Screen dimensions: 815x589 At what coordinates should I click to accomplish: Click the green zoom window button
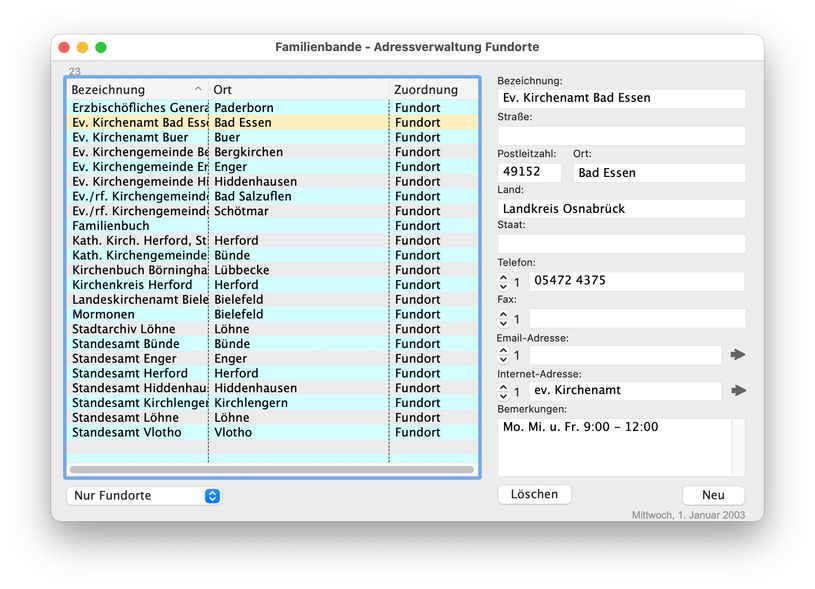tap(101, 47)
